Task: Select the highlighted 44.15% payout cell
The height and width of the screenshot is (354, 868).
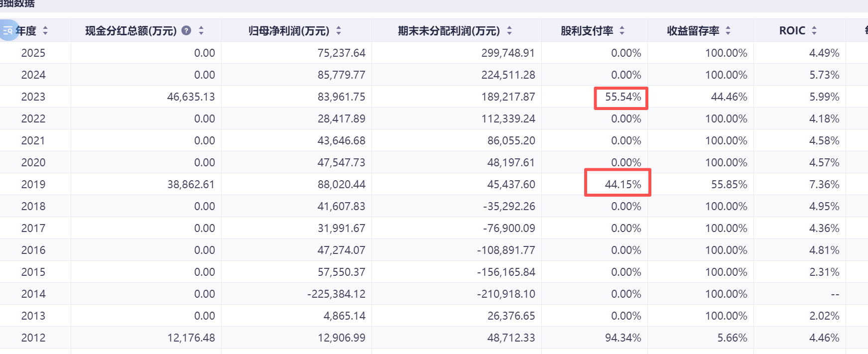Action: [622, 184]
